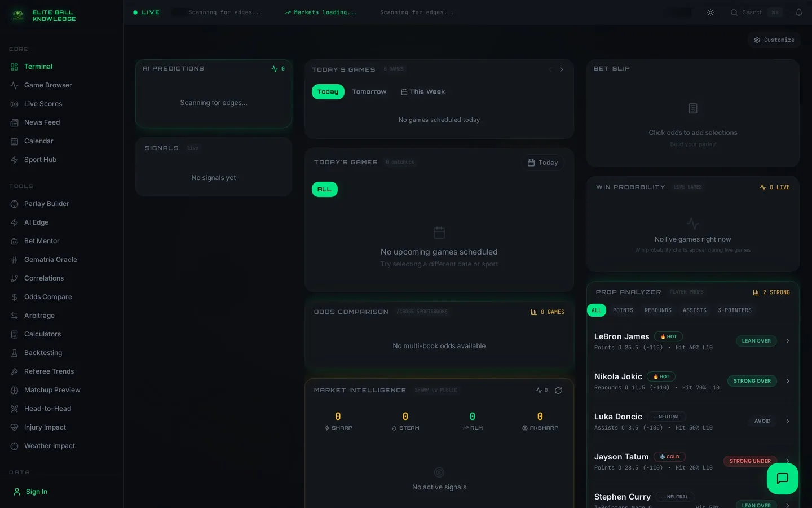The height and width of the screenshot is (508, 812).
Task: Click the Bet Slip calculator icon
Action: 693,108
